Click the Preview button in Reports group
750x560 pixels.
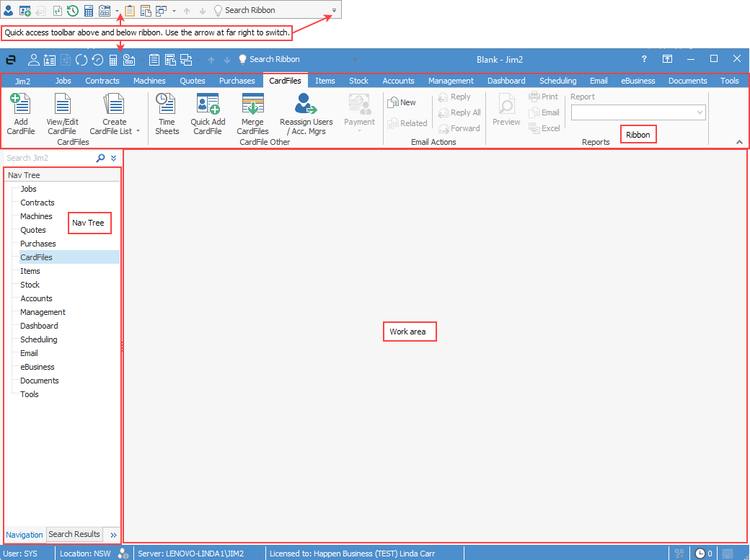click(x=506, y=110)
